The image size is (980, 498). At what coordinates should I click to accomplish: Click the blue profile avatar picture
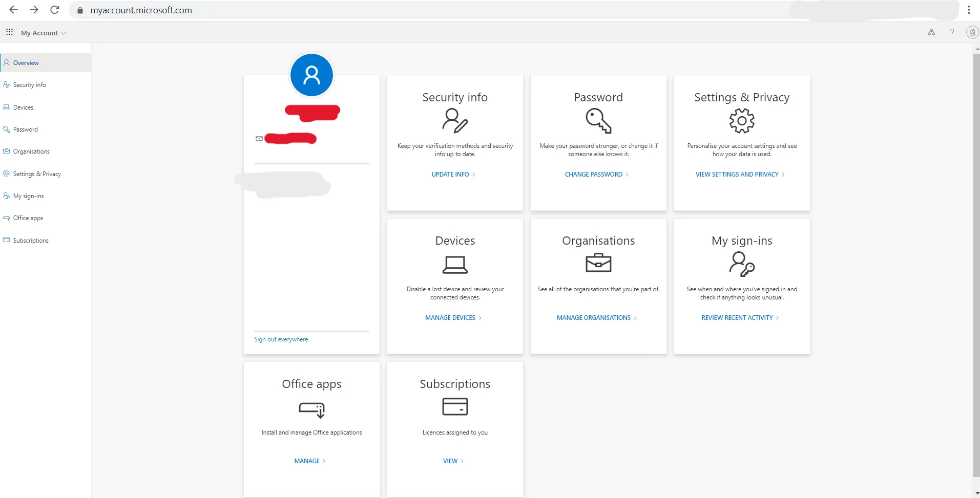tap(311, 75)
